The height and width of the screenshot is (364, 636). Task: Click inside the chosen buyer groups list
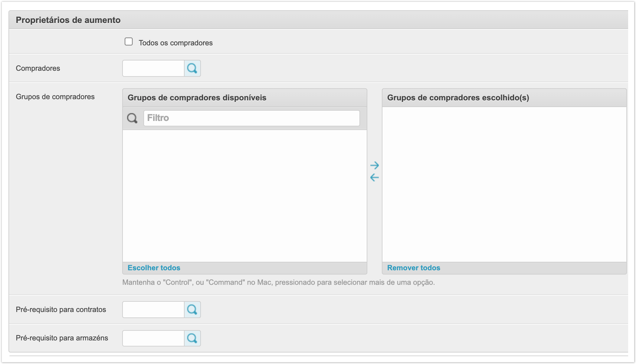click(x=504, y=184)
